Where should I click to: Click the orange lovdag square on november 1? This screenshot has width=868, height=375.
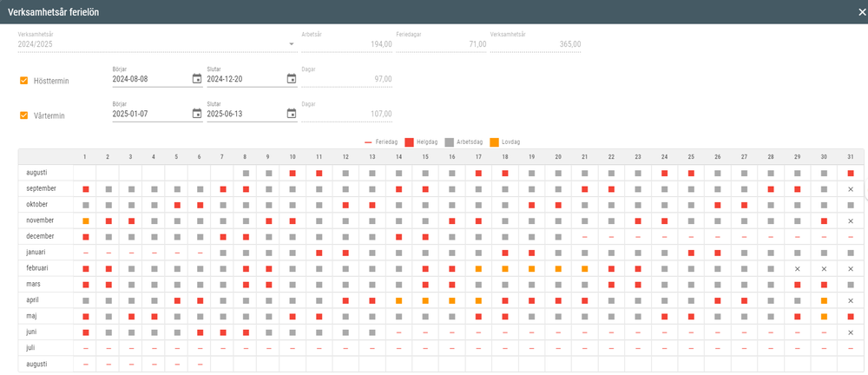tap(85, 220)
